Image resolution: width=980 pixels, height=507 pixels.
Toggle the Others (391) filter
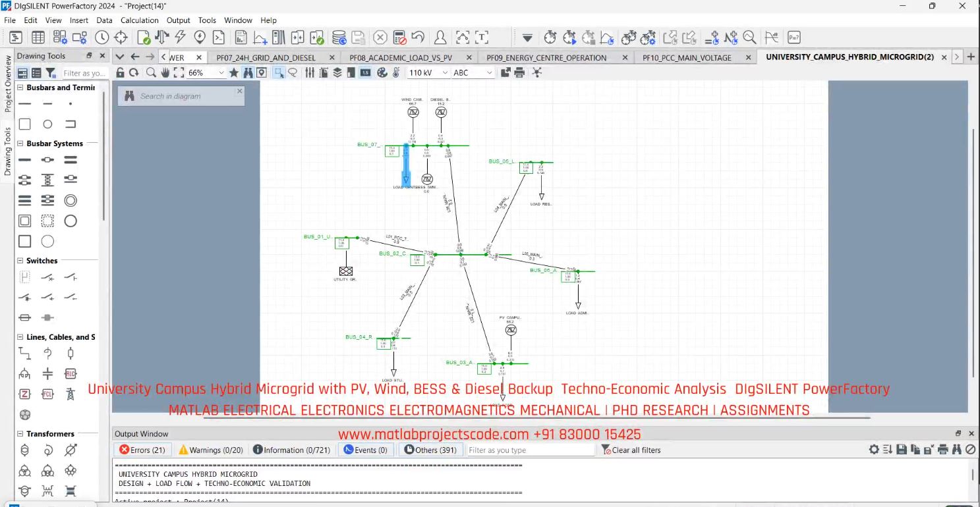click(x=430, y=450)
